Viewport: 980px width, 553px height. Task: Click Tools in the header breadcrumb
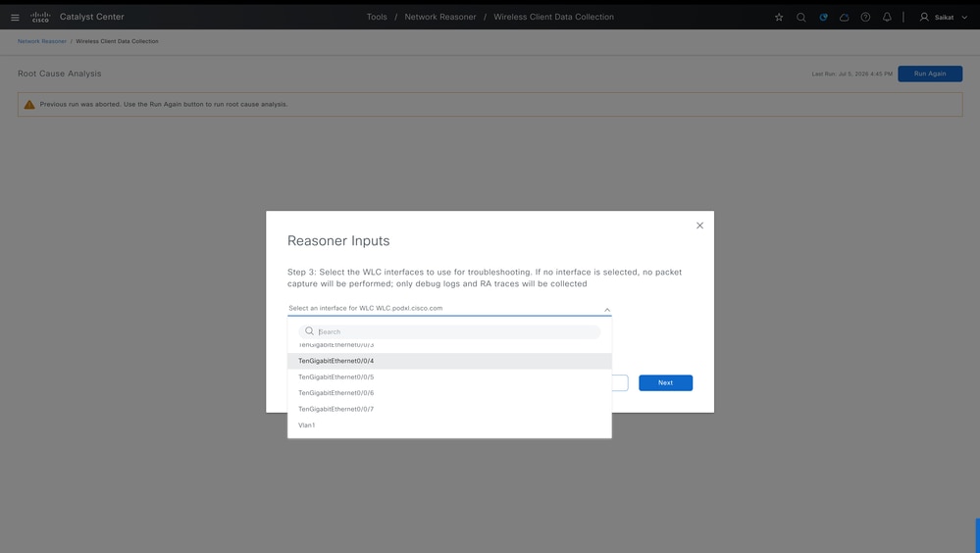[x=377, y=17]
